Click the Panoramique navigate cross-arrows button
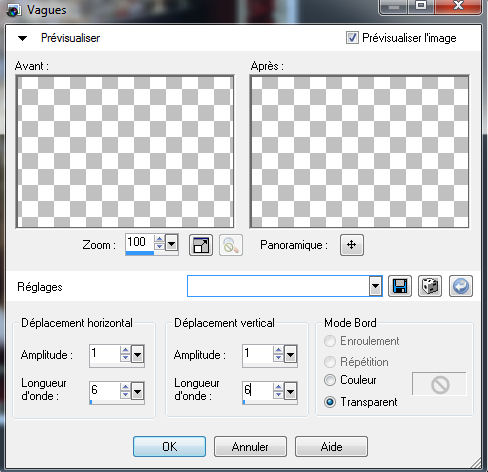488x472 pixels. tap(352, 245)
